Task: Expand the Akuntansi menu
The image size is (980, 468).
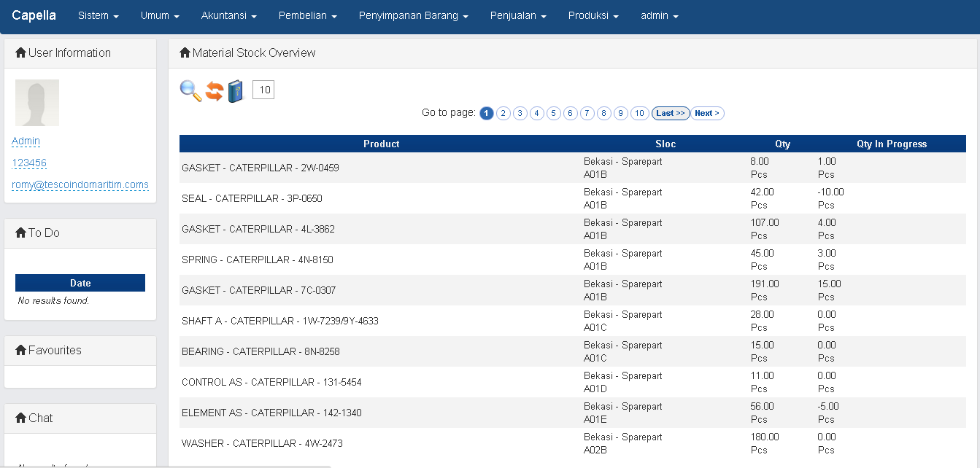Action: pos(228,15)
